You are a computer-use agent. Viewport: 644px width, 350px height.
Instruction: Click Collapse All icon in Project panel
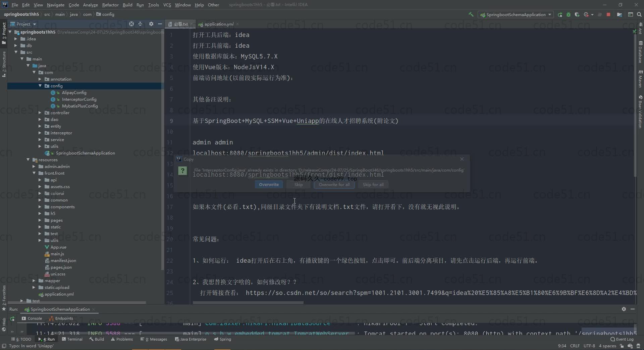click(x=140, y=24)
